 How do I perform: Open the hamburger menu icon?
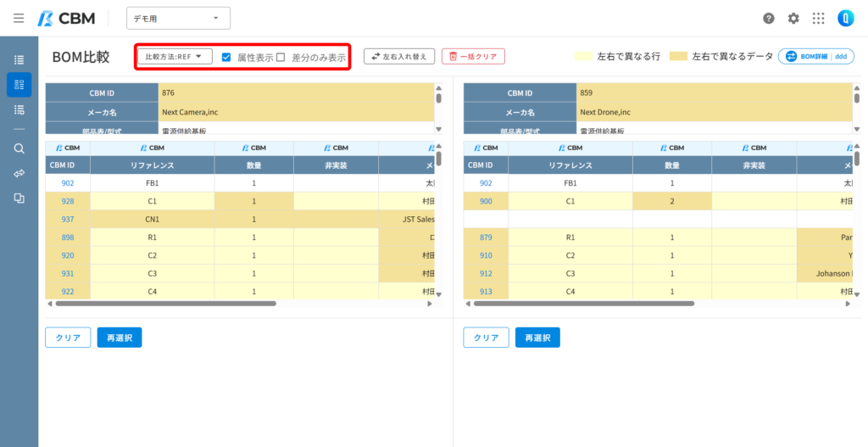19,19
